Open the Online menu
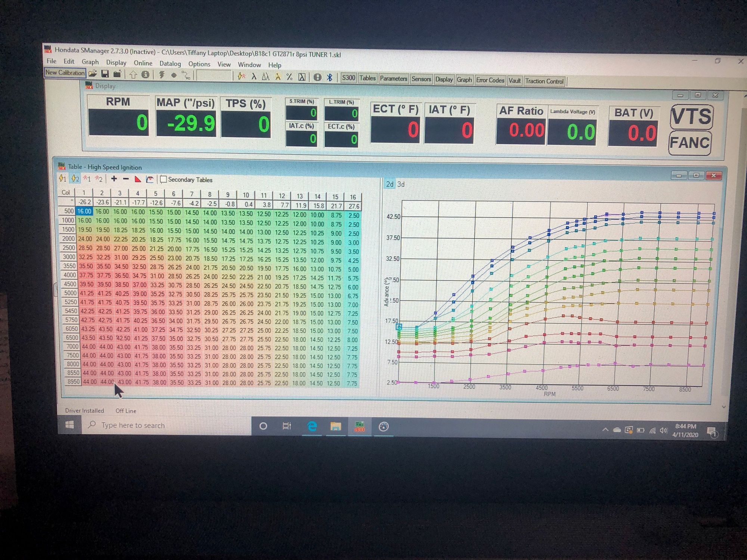Screen dimensions: 747x560 point(143,63)
